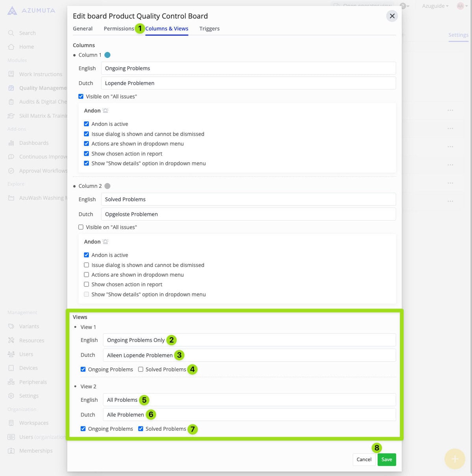Switch to the Permissions tab
The height and width of the screenshot is (476, 472).
119,29
